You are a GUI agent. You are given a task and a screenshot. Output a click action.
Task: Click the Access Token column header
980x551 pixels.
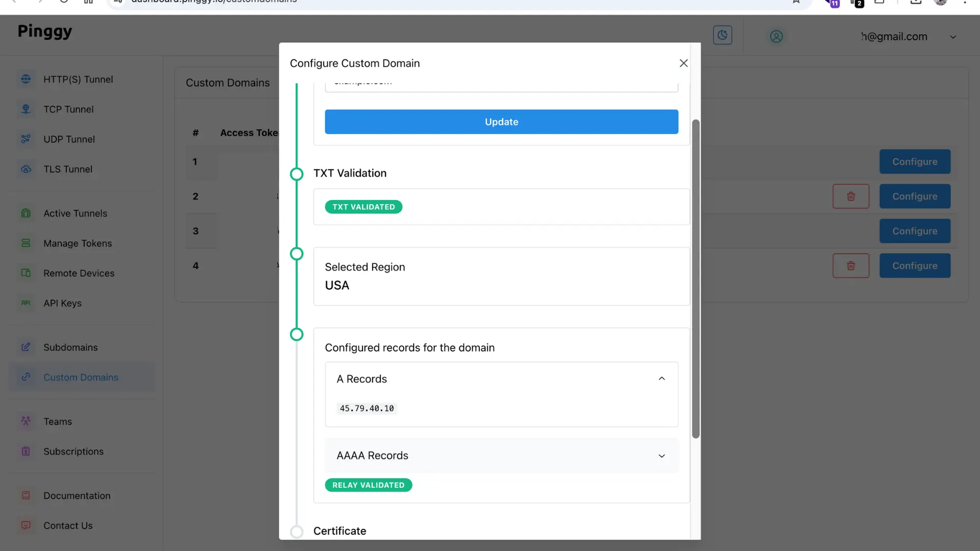pyautogui.click(x=250, y=133)
